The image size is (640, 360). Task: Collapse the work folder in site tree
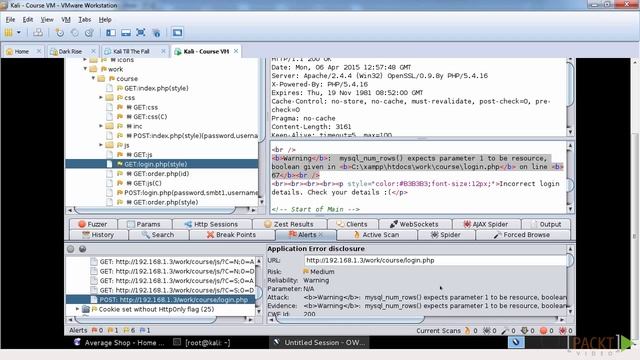(85, 69)
